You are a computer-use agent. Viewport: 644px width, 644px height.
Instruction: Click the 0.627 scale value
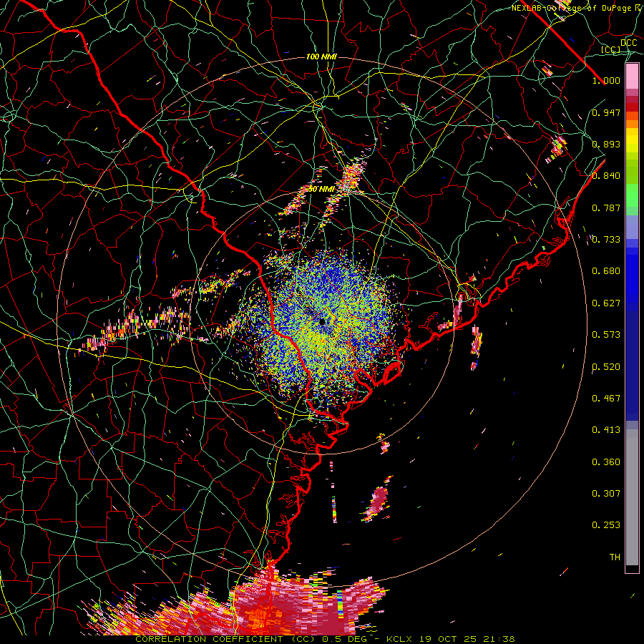[x=606, y=303]
